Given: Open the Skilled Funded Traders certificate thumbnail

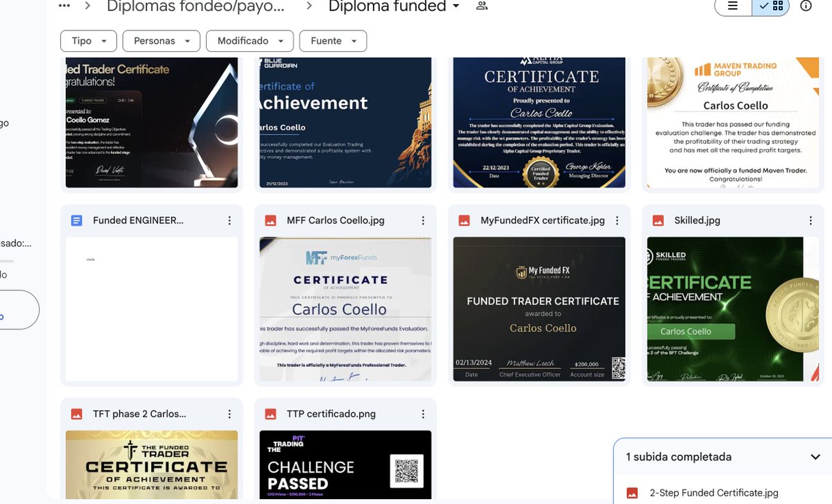Looking at the screenshot, I should coord(733,309).
